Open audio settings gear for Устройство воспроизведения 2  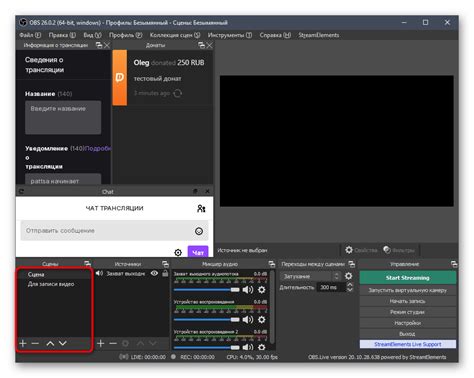262,347
